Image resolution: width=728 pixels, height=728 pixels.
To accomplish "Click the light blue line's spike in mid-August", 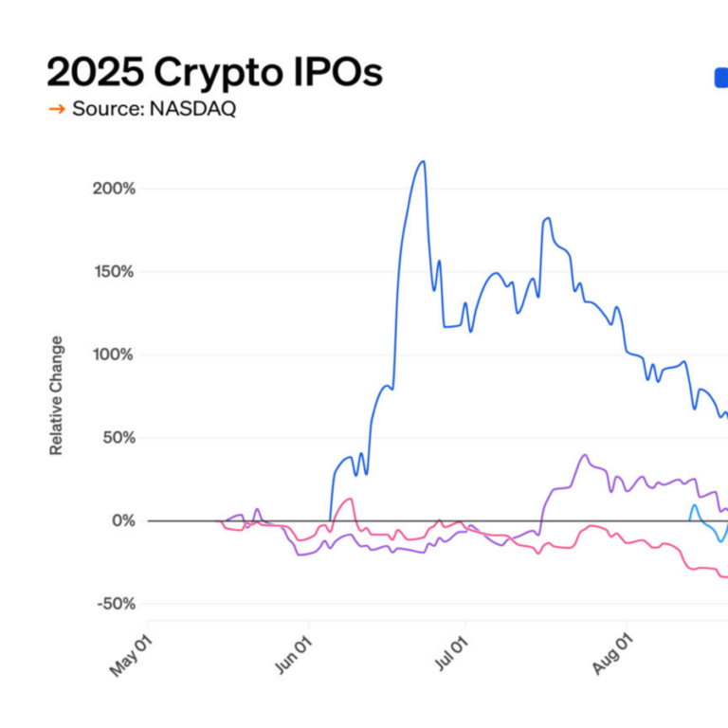I will click(x=695, y=506).
